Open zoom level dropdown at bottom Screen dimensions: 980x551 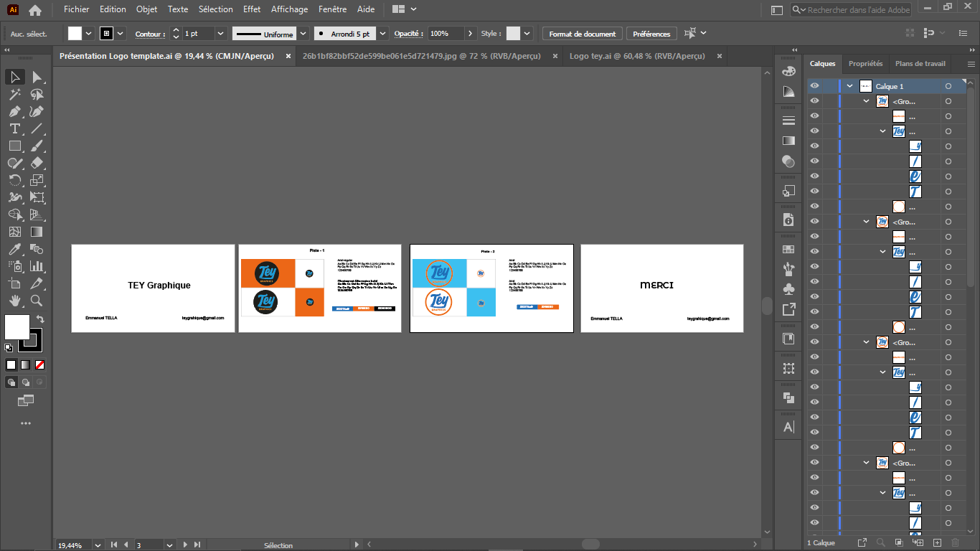click(98, 545)
